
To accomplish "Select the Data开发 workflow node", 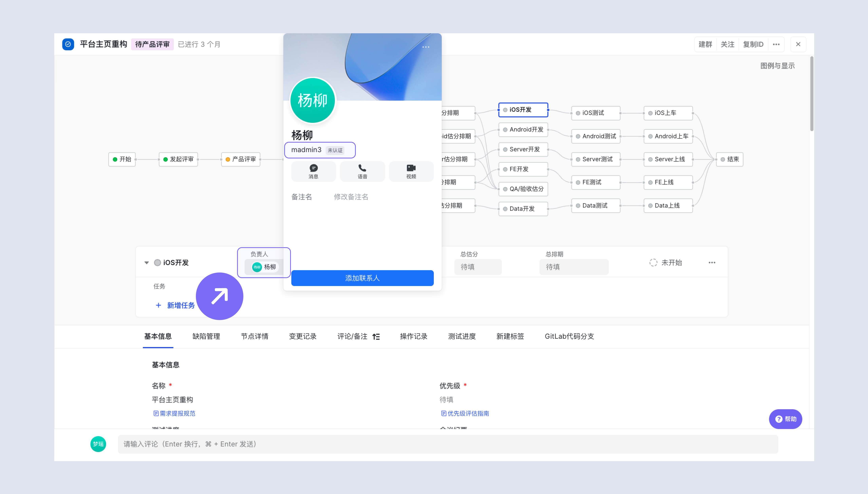I will (523, 209).
